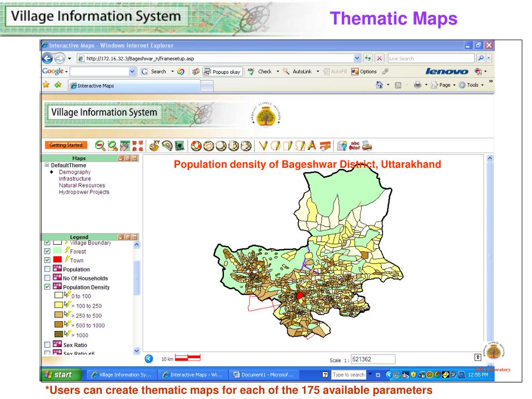The width and height of the screenshot is (532, 399).
Task: Open the address bar dropdown arrow
Action: [357, 58]
